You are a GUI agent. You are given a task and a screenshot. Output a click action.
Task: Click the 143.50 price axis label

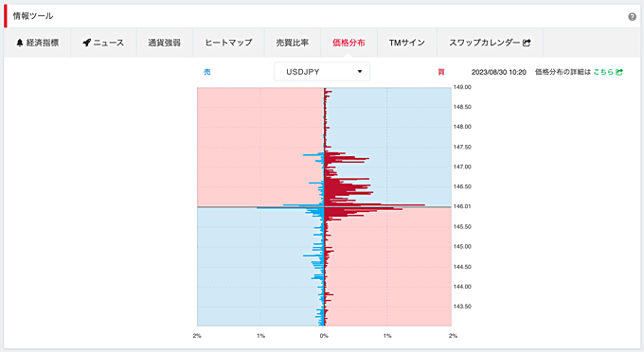pyautogui.click(x=462, y=307)
